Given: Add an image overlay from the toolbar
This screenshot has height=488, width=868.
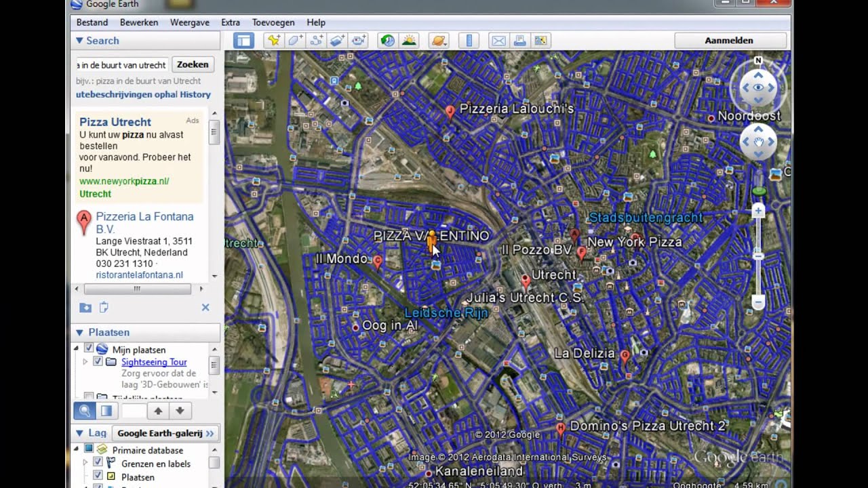Looking at the screenshot, I should (x=337, y=41).
